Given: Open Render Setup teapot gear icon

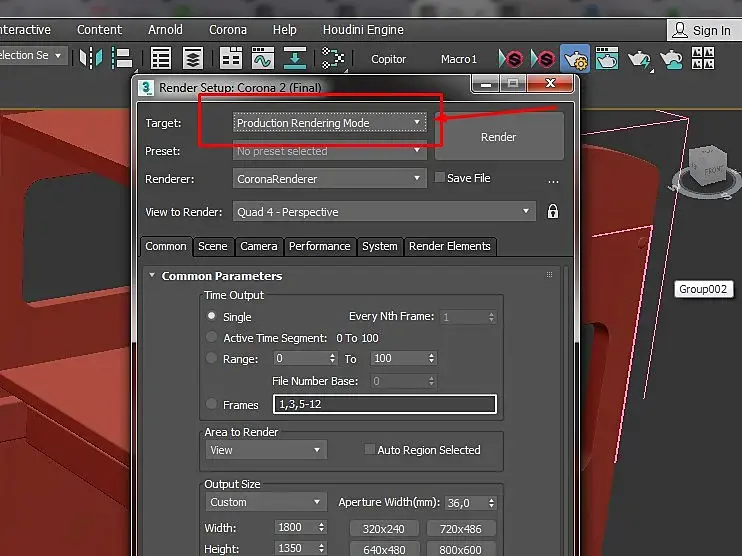Looking at the screenshot, I should coord(575,59).
